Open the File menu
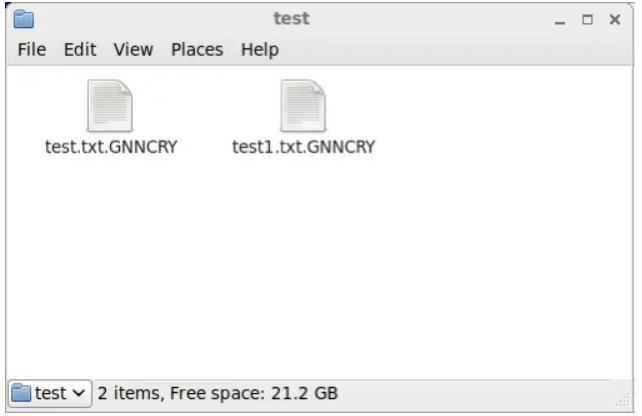 coord(32,50)
